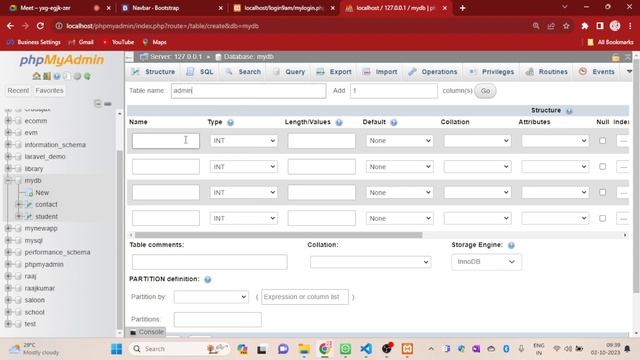
Task: Bookmark page with star icon
Action: [x=566, y=26]
